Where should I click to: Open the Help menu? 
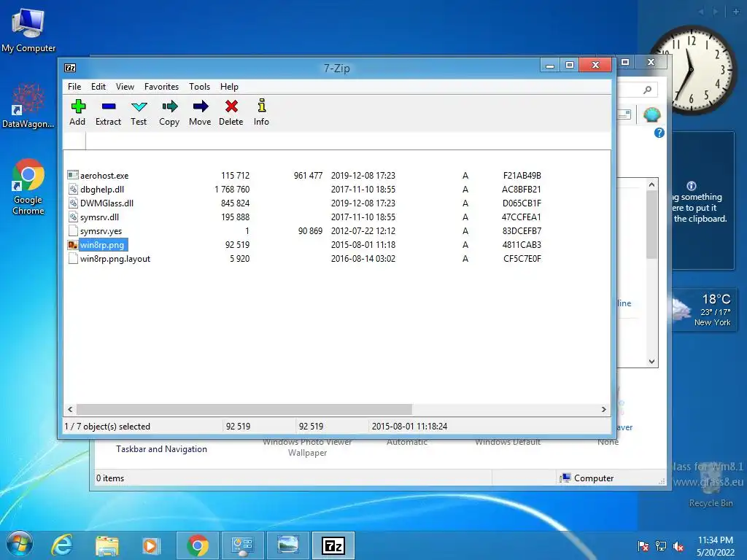[229, 87]
